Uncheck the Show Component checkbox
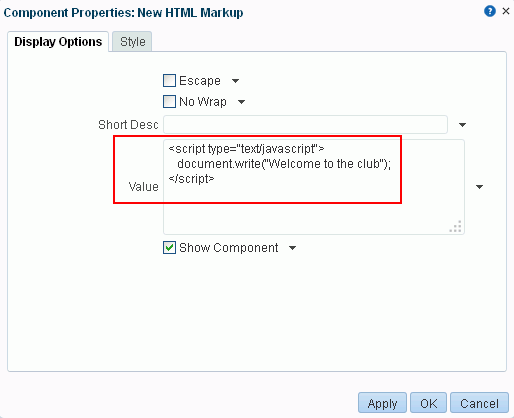 pos(169,248)
